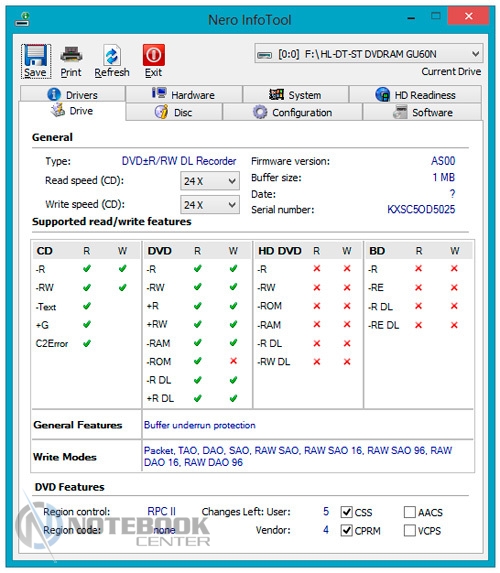Click the Refresh icon
Screen dimensions: 500x573
[x=111, y=56]
